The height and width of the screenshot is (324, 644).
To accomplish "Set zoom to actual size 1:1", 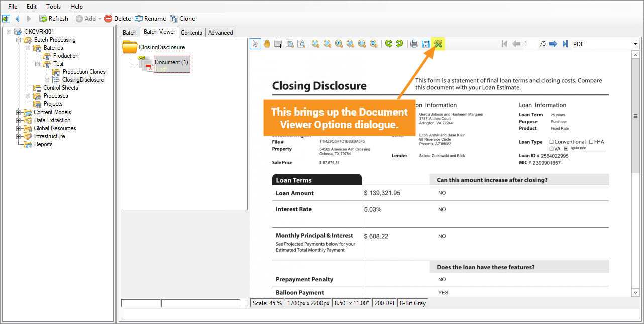I will pyautogui.click(x=339, y=44).
